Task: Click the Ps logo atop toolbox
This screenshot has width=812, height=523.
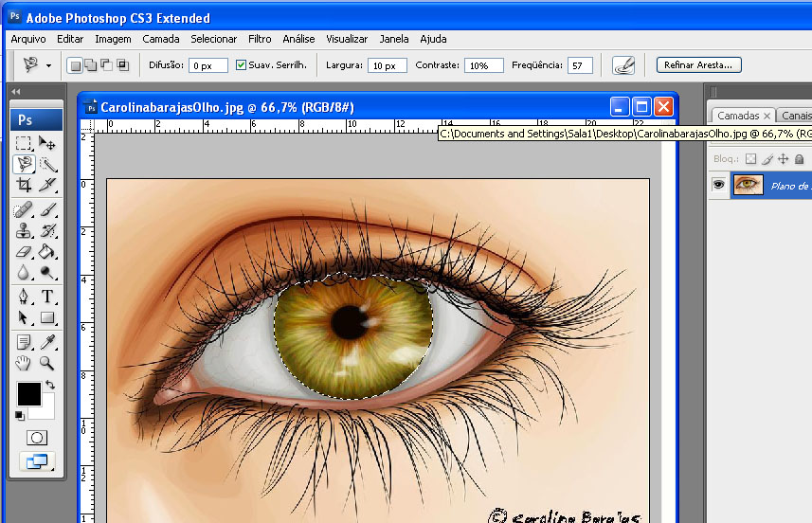Action: (x=36, y=119)
